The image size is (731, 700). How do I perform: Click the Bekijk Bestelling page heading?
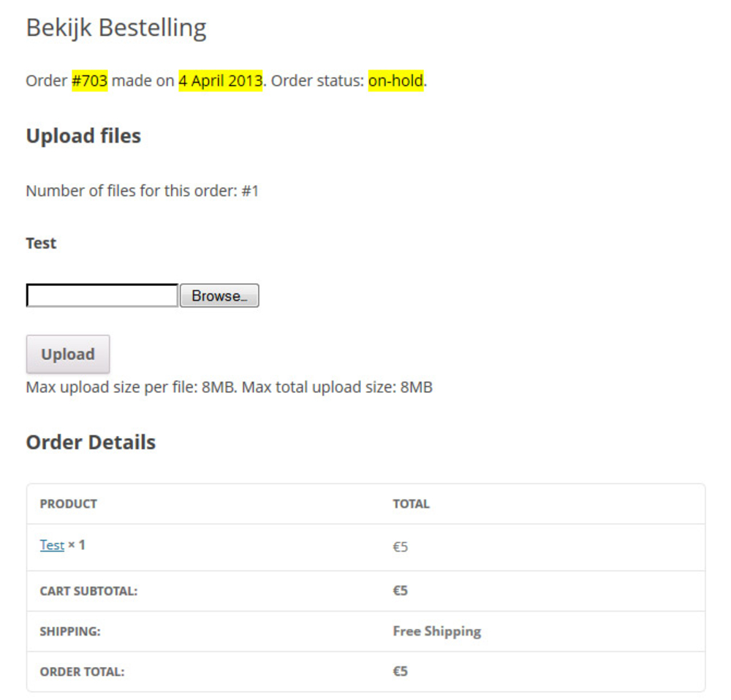(116, 28)
